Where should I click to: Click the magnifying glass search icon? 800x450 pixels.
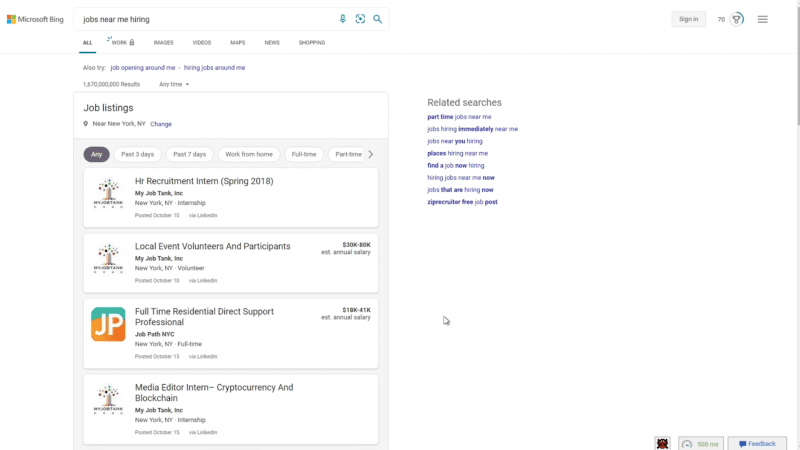tap(378, 19)
